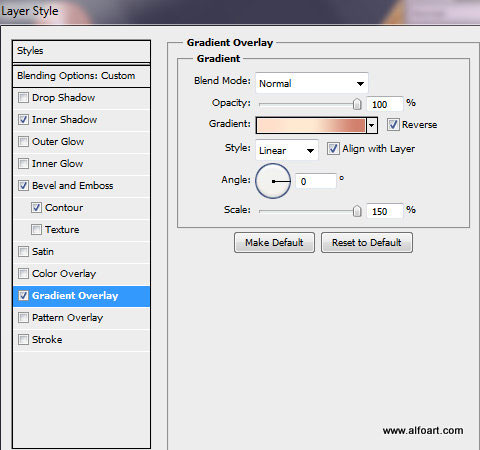Open the gradient Style dropdown set to Linear
Image resolution: width=480 pixels, height=450 pixels.
287,150
